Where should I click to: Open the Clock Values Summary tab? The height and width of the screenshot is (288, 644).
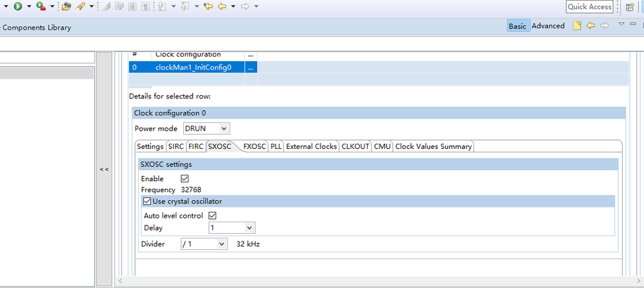click(x=433, y=146)
